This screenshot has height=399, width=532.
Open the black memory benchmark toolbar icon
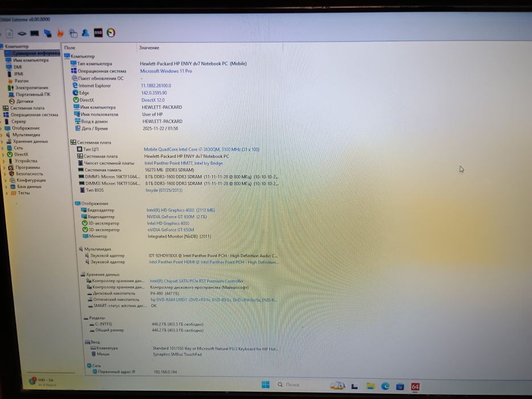click(x=34, y=33)
